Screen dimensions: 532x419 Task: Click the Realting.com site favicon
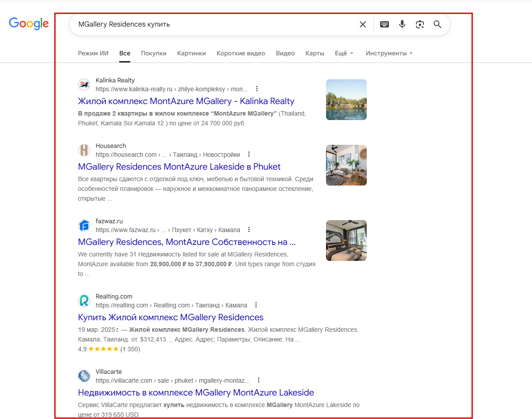click(84, 301)
